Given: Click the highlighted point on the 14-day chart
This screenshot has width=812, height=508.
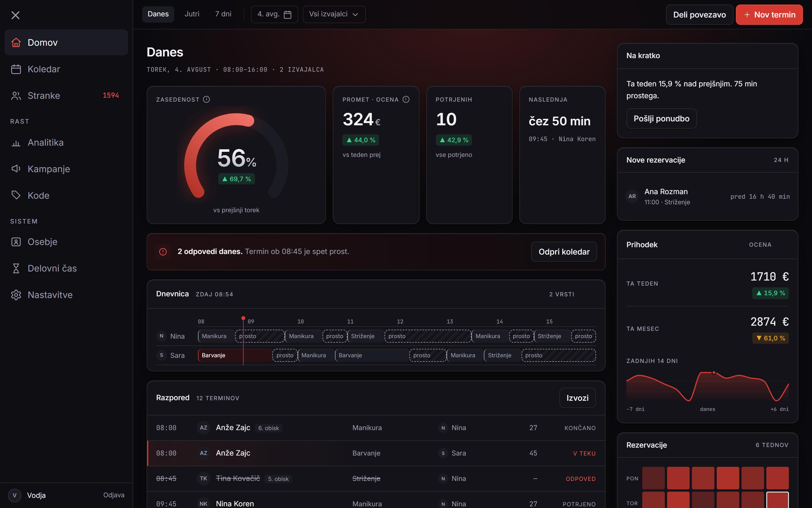Looking at the screenshot, I should (x=714, y=373).
